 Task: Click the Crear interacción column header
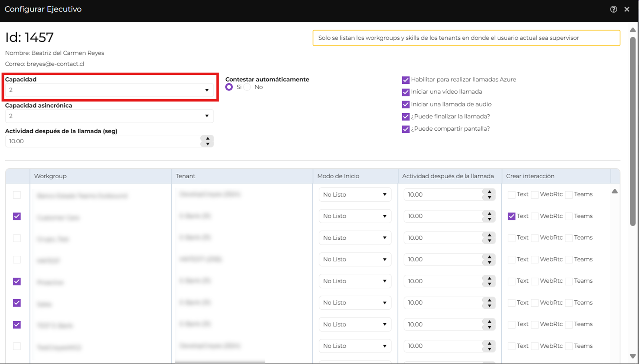click(556, 176)
